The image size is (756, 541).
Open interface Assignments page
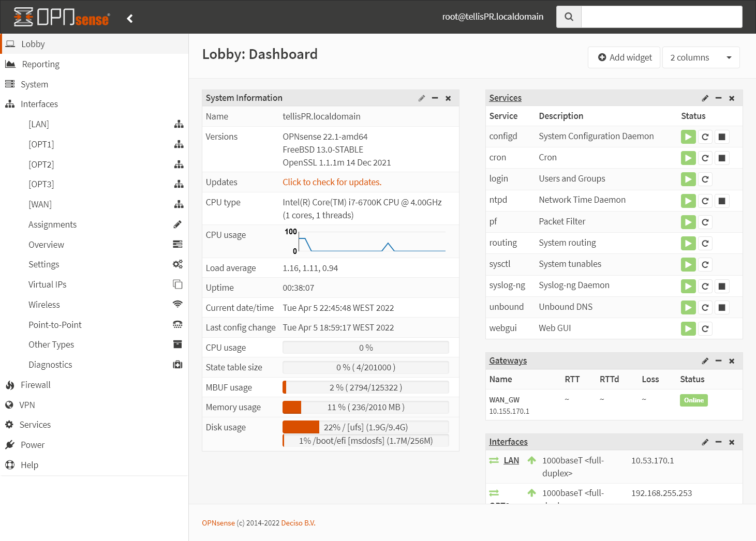click(x=52, y=224)
